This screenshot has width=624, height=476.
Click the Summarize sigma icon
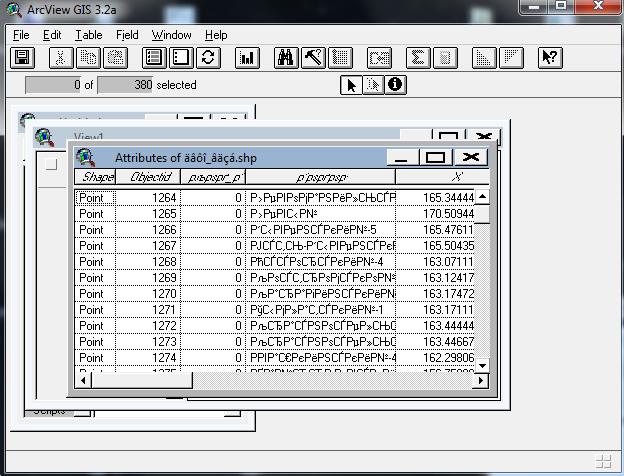click(x=418, y=58)
